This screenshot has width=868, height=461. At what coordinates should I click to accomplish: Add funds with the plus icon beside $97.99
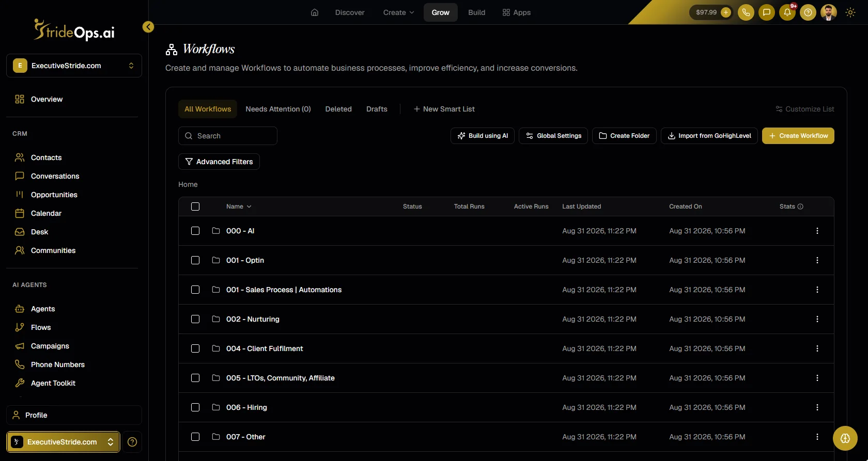[x=726, y=12]
